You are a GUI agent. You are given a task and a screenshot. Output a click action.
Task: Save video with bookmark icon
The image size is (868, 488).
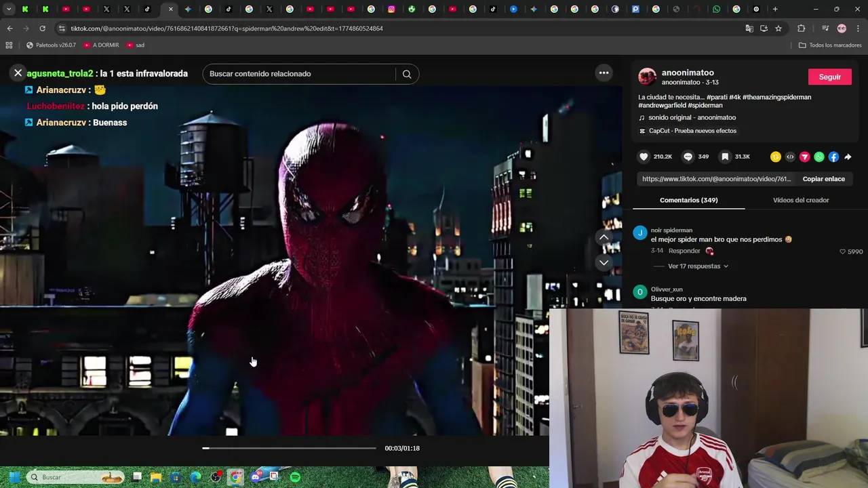pyautogui.click(x=725, y=157)
